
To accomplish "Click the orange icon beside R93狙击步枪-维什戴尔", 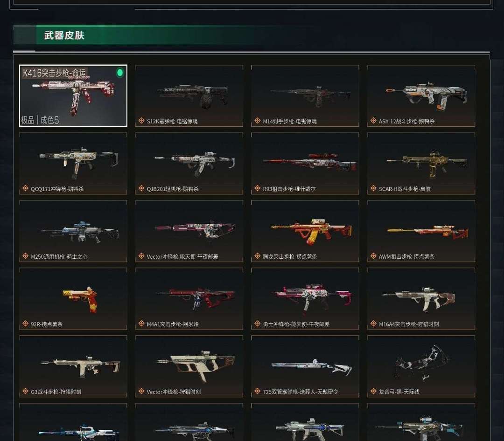I will [258, 188].
